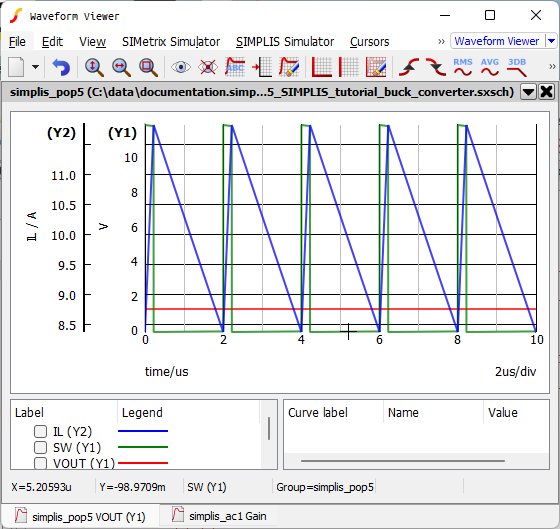Check the SW (Y1) curve checkbox
The width and height of the screenshot is (560, 529).
40,447
